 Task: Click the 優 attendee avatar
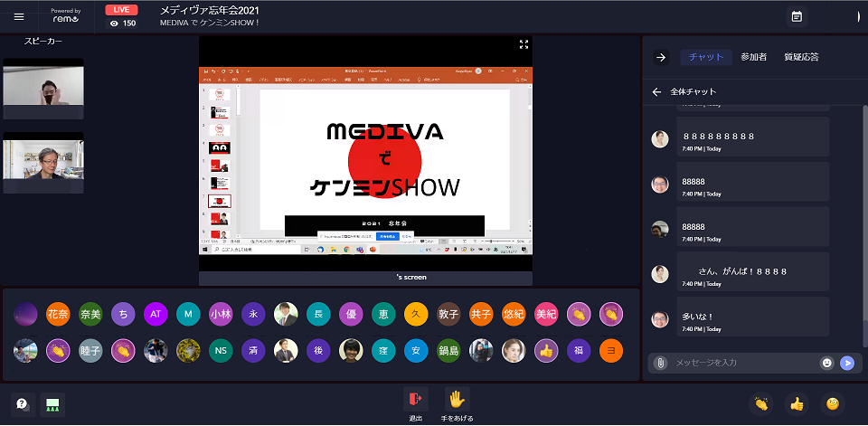pyautogui.click(x=351, y=314)
